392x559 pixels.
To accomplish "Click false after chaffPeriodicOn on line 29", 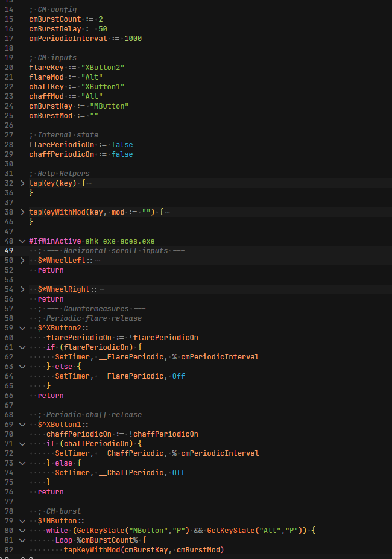I will point(122,154).
